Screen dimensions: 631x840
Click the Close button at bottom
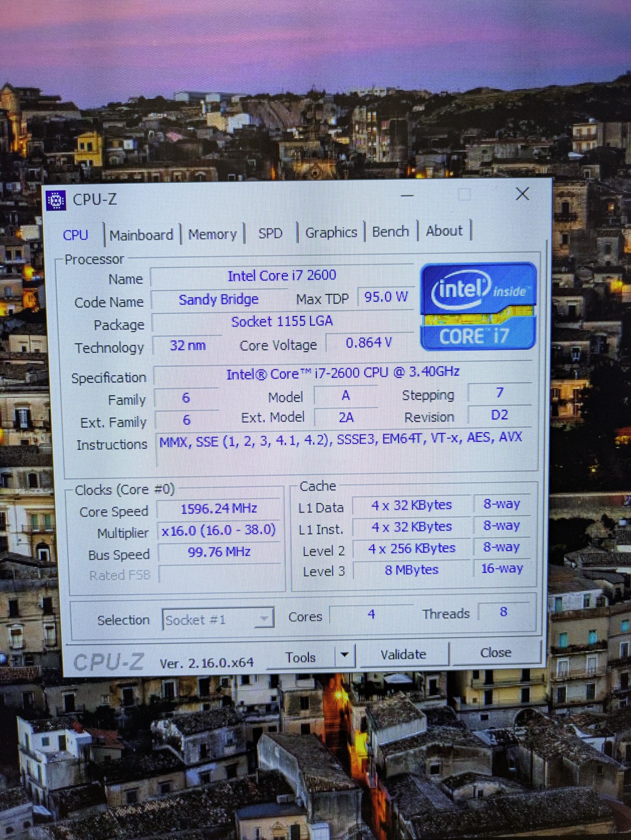point(496,652)
